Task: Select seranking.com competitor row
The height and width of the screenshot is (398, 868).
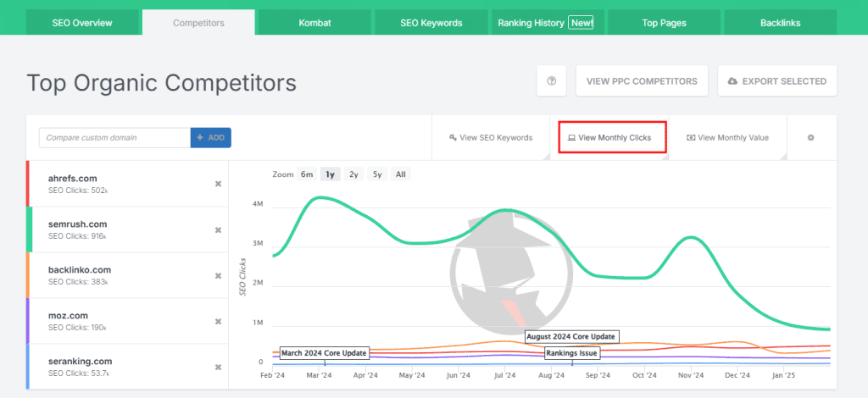Action: [x=127, y=367]
